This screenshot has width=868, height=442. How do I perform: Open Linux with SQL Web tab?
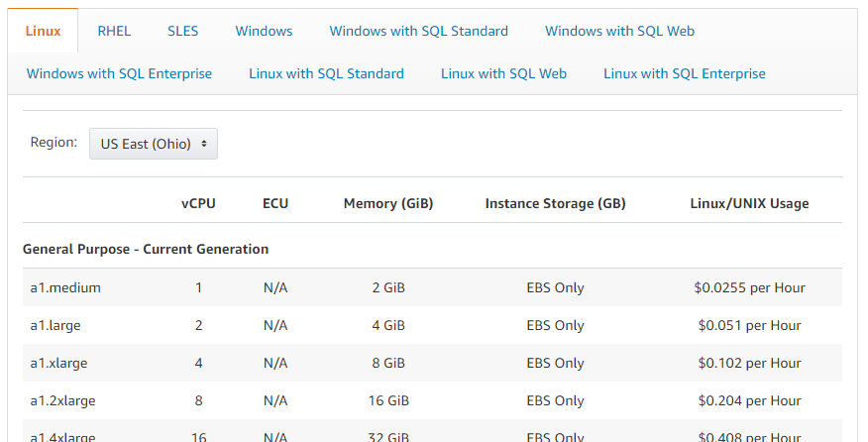point(503,73)
